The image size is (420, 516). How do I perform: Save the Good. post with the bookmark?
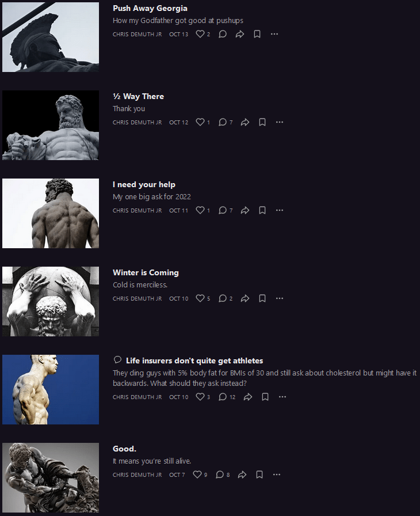[x=259, y=475]
